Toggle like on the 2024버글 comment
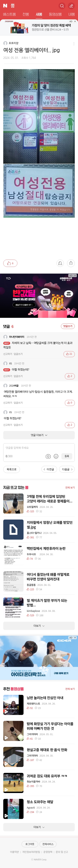Image resolution: width=78 pixels, height=868 pixels. pyautogui.click(x=69, y=403)
